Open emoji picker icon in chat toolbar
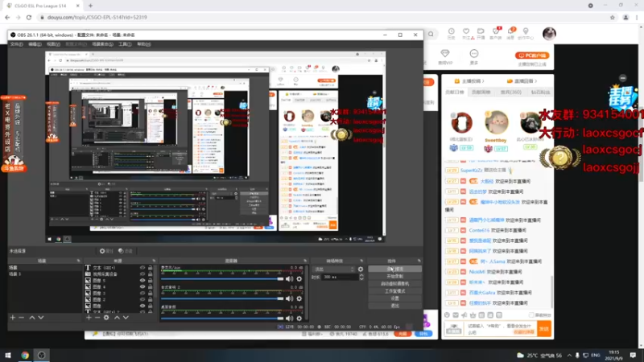Image resolution: width=644 pixels, height=362 pixels. (x=447, y=315)
